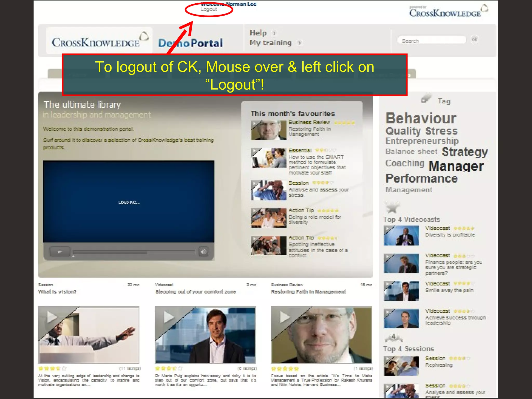
Task: Select the Manager tag
Action: point(456,166)
